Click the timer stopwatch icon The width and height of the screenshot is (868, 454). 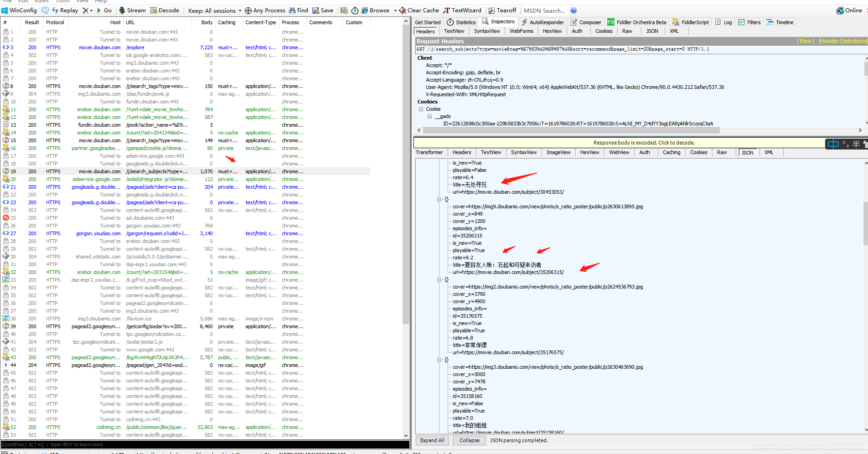tap(355, 10)
